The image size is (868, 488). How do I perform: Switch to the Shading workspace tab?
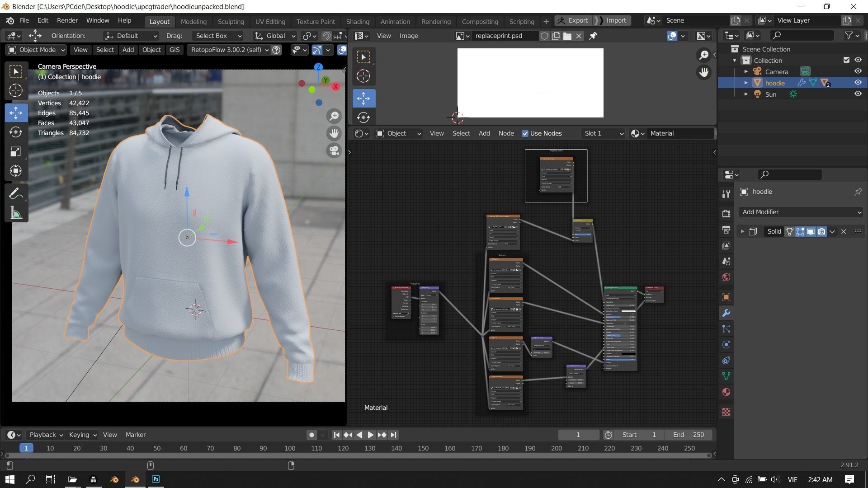point(358,21)
